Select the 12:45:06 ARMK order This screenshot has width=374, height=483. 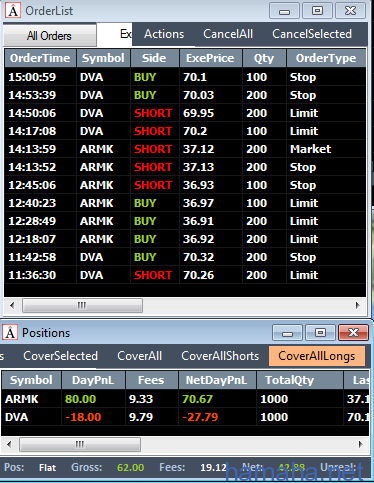(x=185, y=185)
